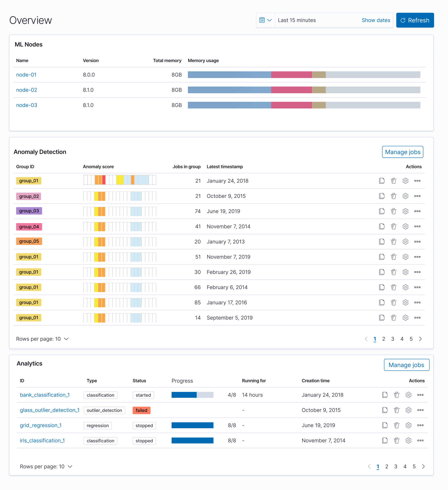Open Manage jobs for Anomaly Detection

tap(403, 152)
